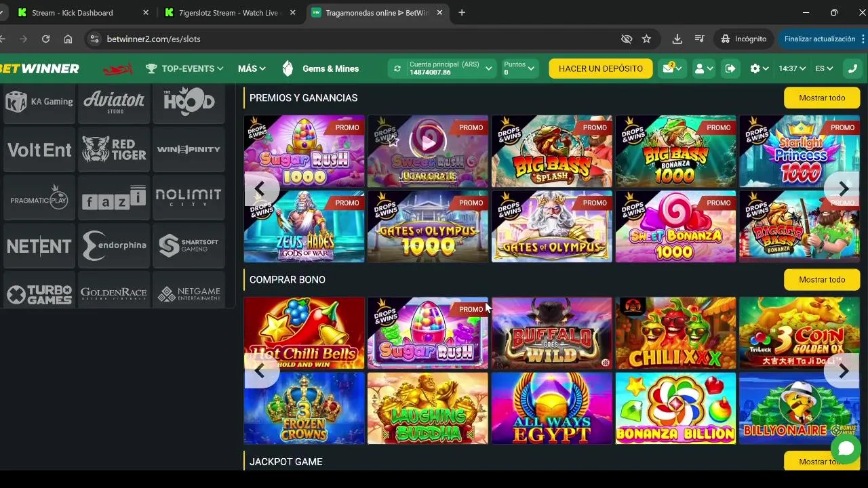Viewport: 868px width, 488px height.
Task: Switch to Stream - Kick Dashboard tab
Action: [84, 13]
